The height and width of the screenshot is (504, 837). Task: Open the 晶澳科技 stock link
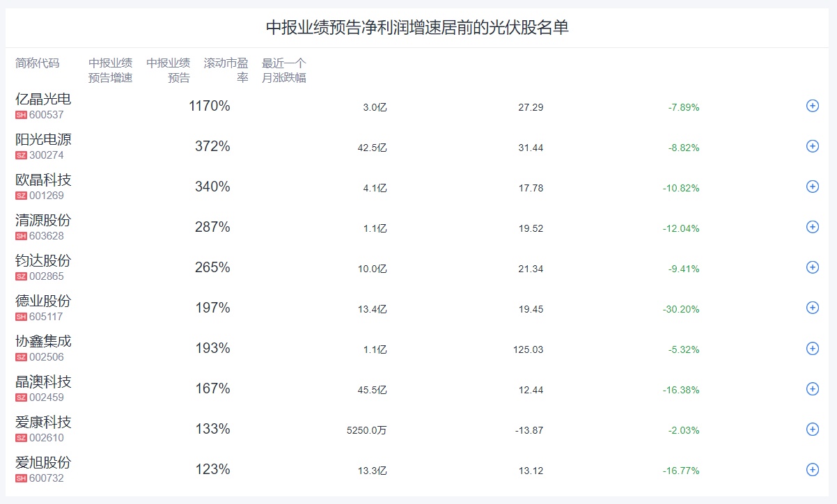(x=43, y=381)
